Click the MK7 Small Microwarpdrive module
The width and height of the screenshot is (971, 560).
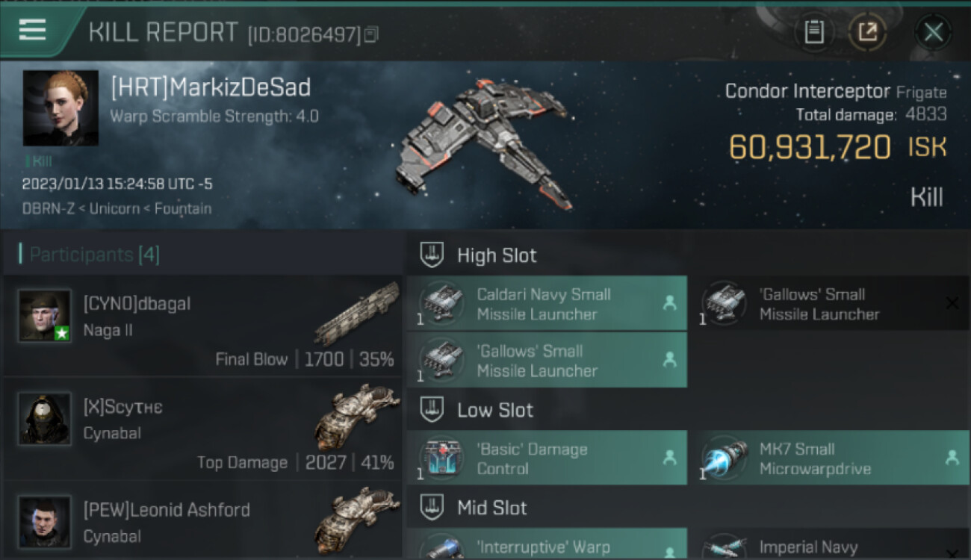pyautogui.click(x=828, y=458)
